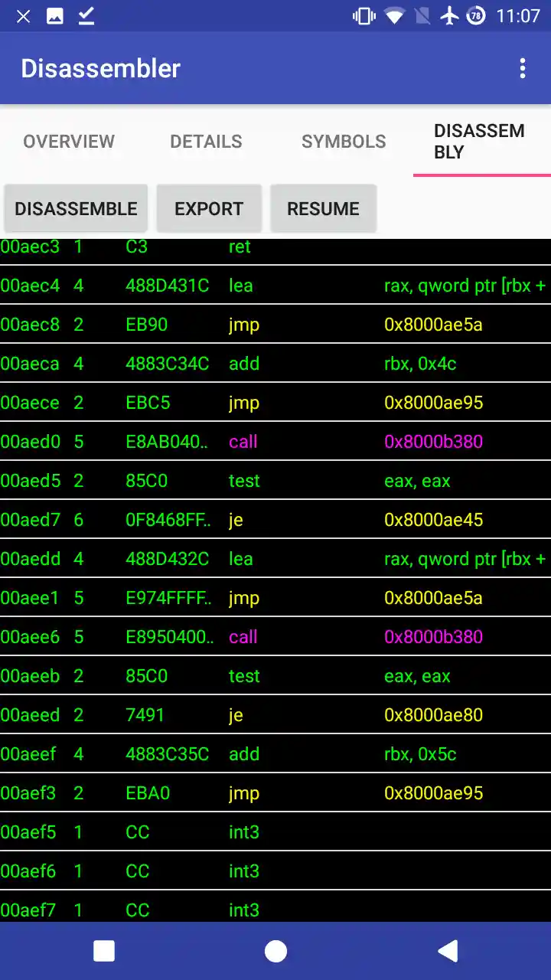The height and width of the screenshot is (980, 551).
Task: Click the Disassemble button
Action: [76, 209]
